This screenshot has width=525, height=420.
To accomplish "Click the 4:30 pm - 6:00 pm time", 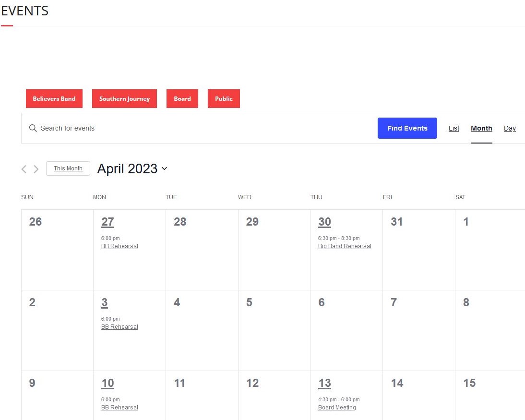I will (x=339, y=399).
